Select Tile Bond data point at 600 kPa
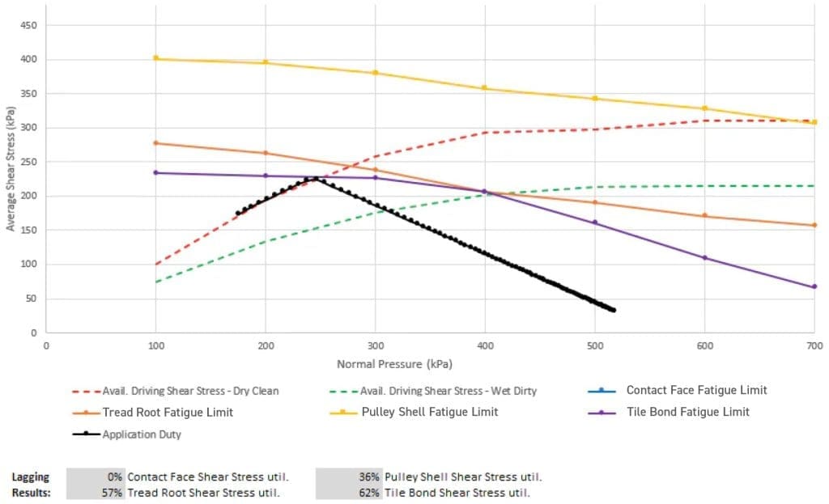The height and width of the screenshot is (504, 829). click(x=704, y=258)
